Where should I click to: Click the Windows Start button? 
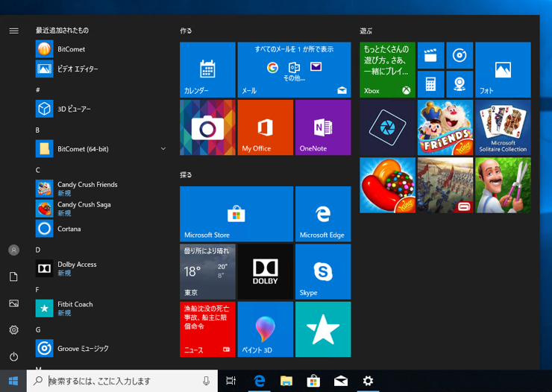point(13,381)
